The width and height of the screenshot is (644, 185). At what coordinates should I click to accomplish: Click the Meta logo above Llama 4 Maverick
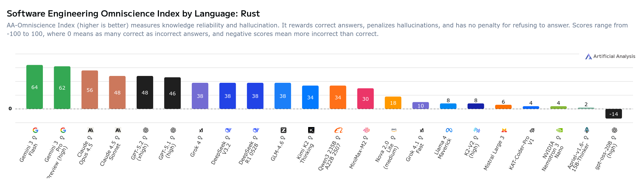click(x=449, y=130)
